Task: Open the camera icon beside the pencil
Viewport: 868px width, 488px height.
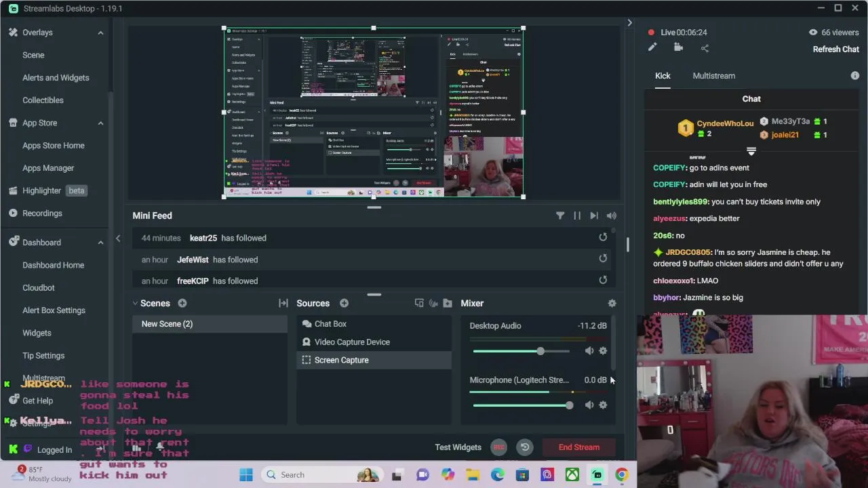Action: pyautogui.click(x=678, y=47)
